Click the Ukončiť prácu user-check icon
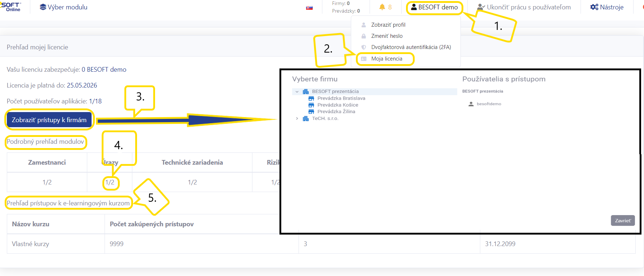Image resolution: width=644 pixels, height=276 pixels. [x=481, y=7]
